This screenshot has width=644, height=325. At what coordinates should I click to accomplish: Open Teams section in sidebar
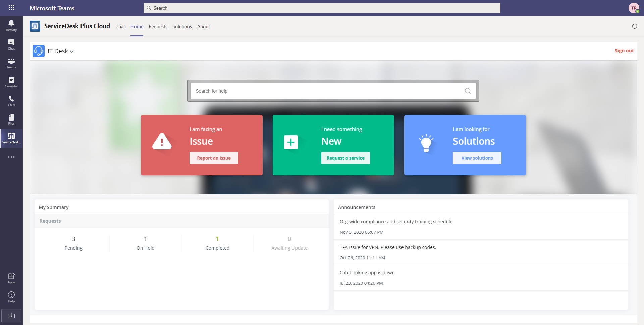[11, 63]
